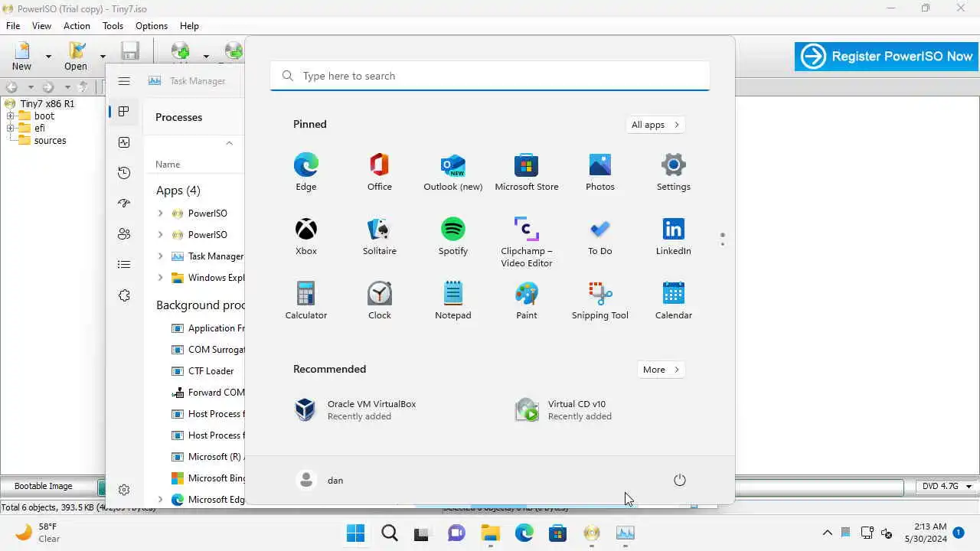Open Calendar pinned app
Viewport: 980px width, 551px height.
point(673,301)
